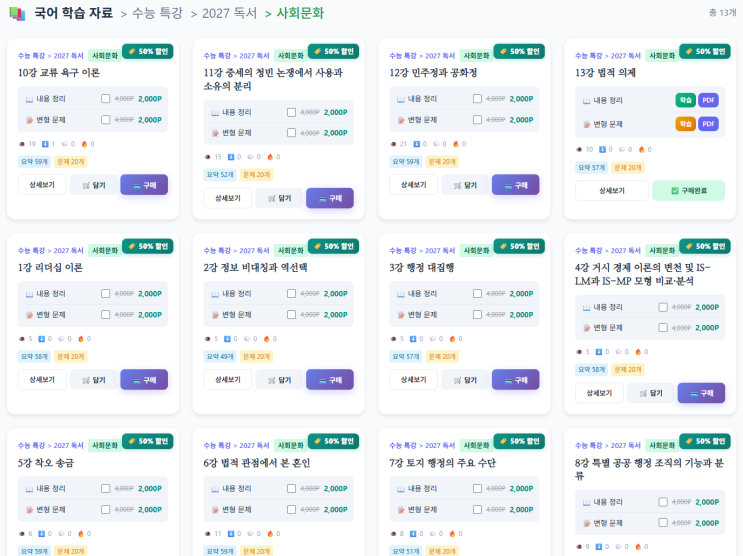Check 내용 정리 checkbox for 10강 교류 욕구 이론

tap(105, 99)
